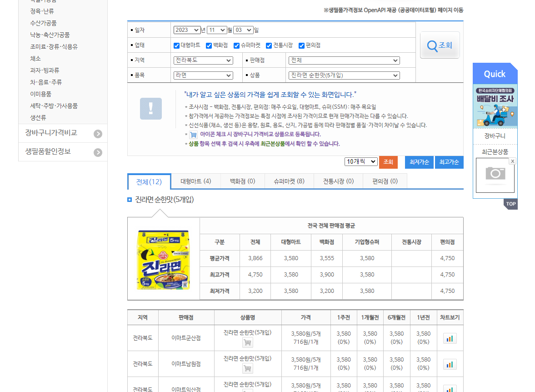Image resolution: width=535 pixels, height=392 pixels.
Task: Open the day 03 dropdown
Action: [x=243, y=30]
